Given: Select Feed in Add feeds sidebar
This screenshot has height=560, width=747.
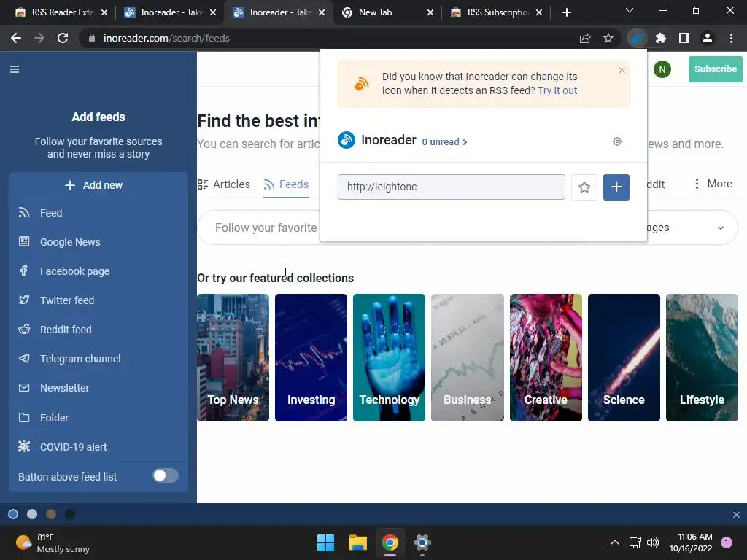Looking at the screenshot, I should (x=98, y=213).
